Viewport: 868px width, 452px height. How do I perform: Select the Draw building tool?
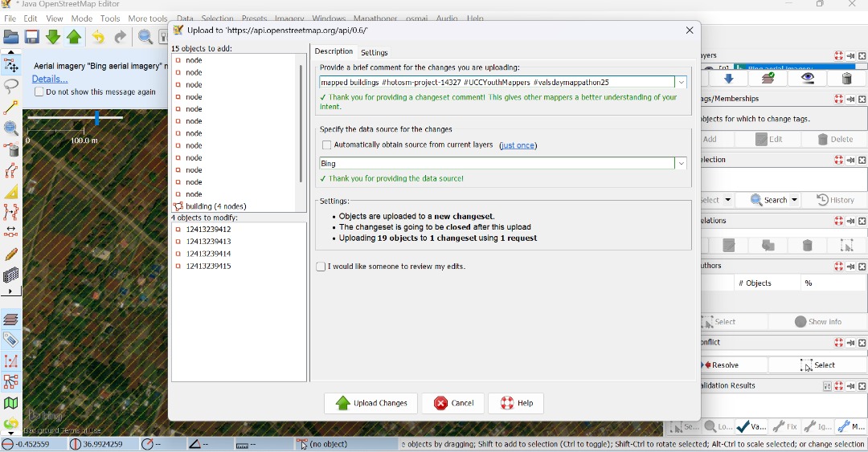(x=10, y=275)
